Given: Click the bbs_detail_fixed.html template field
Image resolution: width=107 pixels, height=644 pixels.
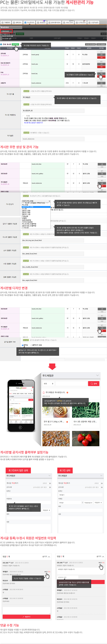Looking at the screenshot, I should click(53, 254).
